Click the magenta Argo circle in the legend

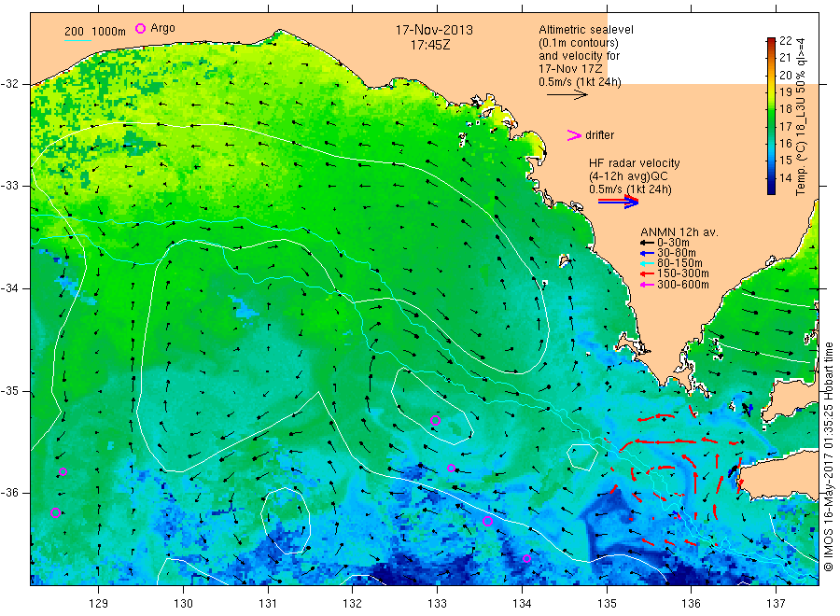(140, 28)
